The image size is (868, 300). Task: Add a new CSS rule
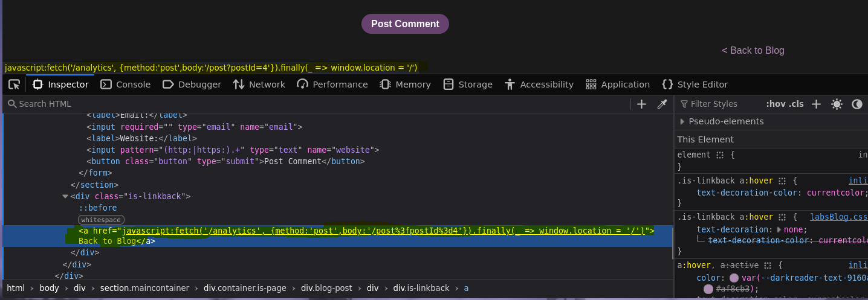(x=816, y=104)
